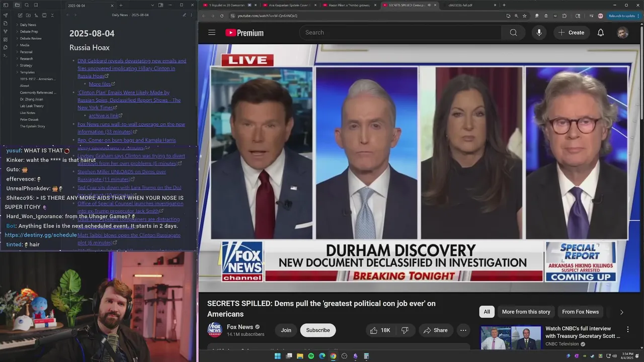Click the YouTube Create button

tap(572, 33)
